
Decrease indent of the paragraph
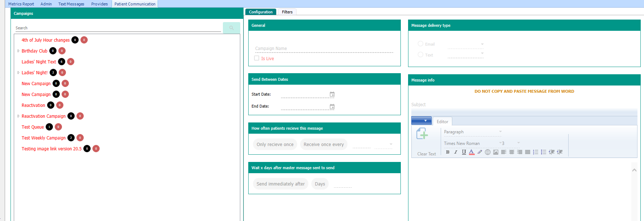(x=552, y=152)
